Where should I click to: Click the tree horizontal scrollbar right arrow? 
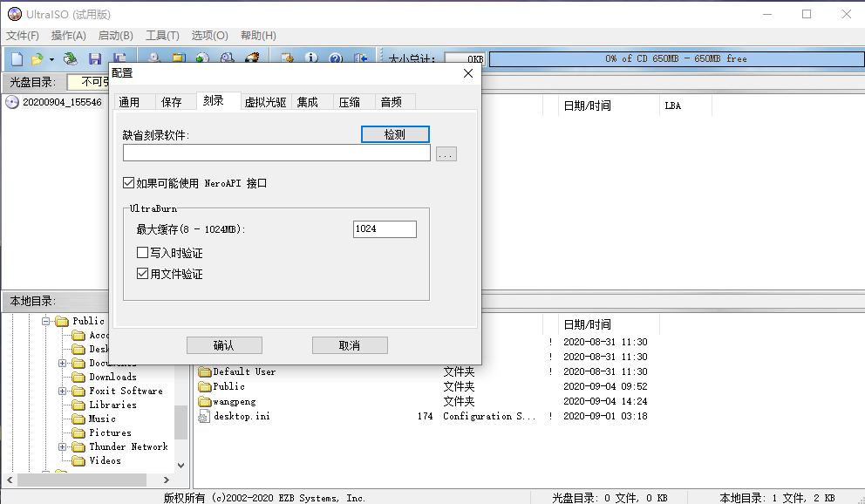166,480
